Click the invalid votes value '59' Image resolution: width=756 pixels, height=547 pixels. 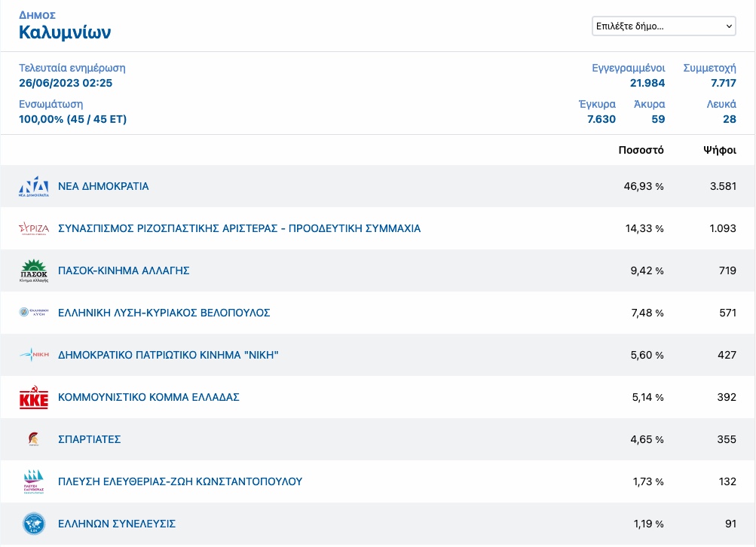(658, 119)
